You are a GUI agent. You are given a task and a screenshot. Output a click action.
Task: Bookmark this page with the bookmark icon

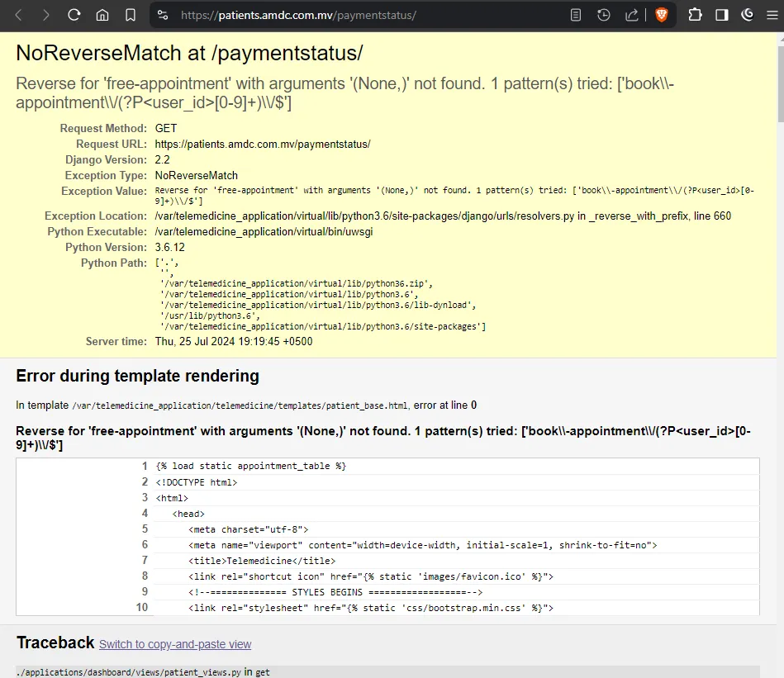[x=131, y=15]
